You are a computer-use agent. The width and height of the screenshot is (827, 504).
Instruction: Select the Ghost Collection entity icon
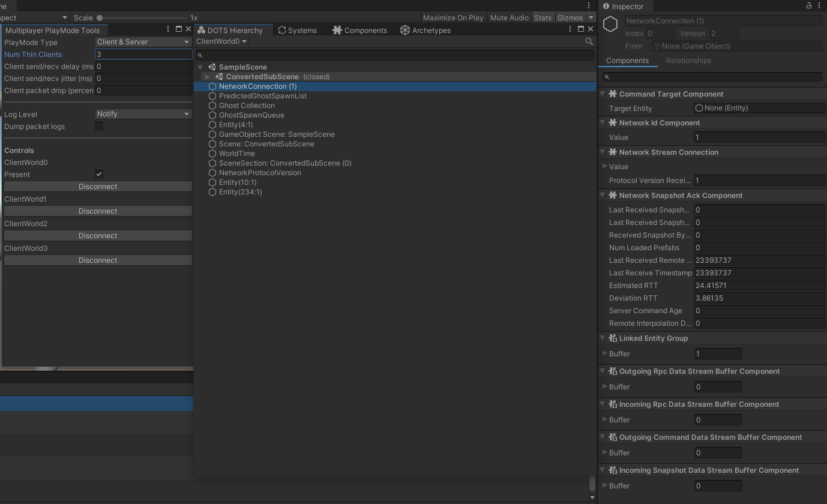(x=212, y=106)
